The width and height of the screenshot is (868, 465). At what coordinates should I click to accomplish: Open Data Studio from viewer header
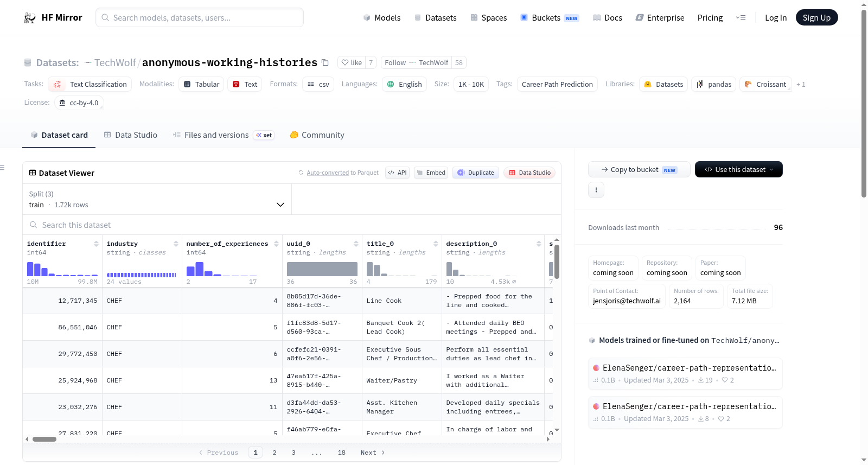coord(529,173)
